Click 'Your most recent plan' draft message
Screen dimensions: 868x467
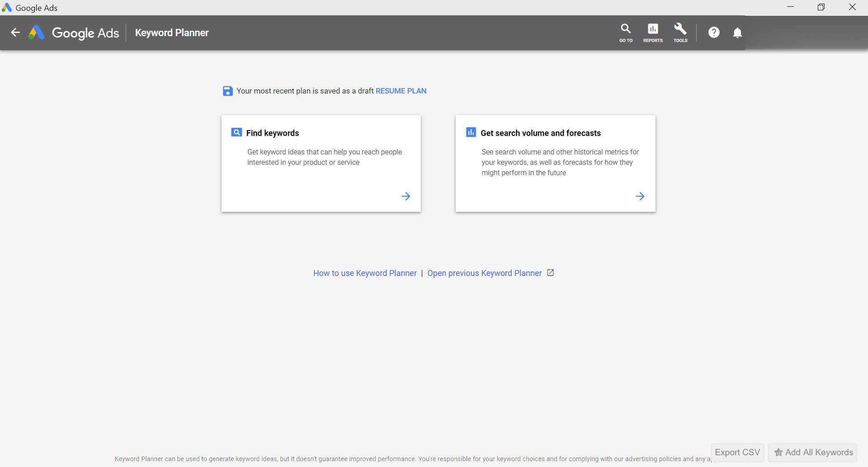tap(305, 91)
